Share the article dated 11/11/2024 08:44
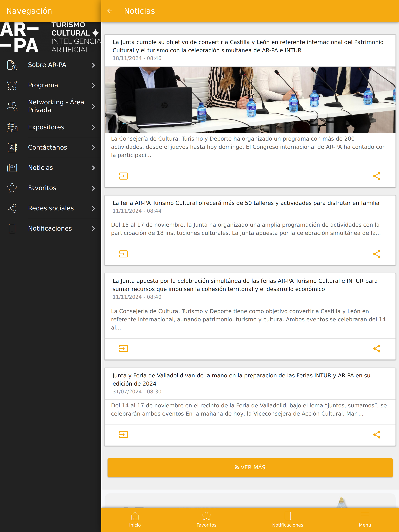 [377, 254]
